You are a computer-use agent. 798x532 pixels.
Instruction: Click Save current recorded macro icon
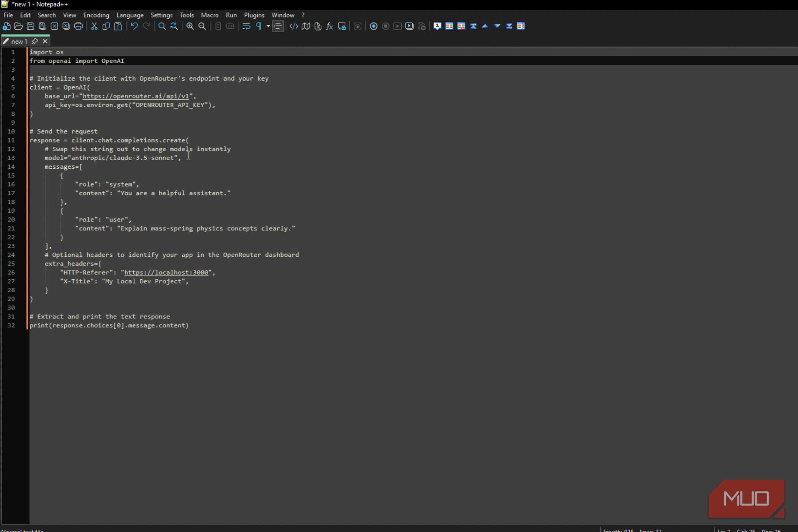(421, 26)
